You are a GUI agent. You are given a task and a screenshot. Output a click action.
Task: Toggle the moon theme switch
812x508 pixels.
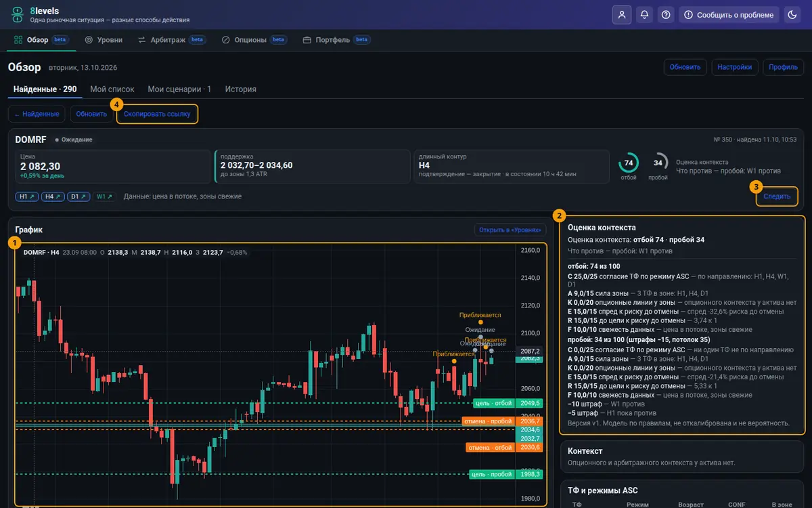click(791, 14)
